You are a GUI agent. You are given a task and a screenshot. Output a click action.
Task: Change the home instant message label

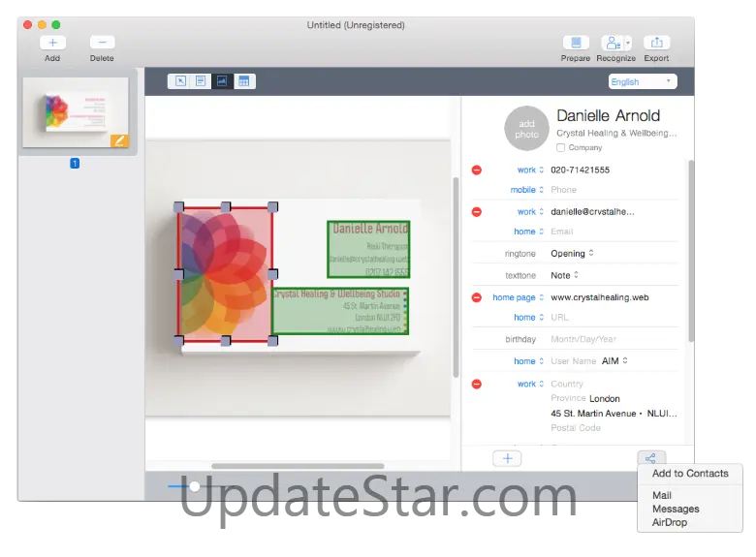click(529, 361)
